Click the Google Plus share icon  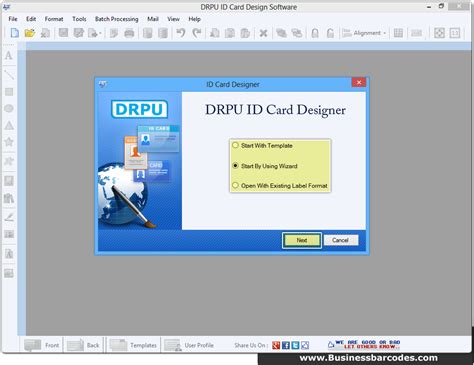point(276,345)
